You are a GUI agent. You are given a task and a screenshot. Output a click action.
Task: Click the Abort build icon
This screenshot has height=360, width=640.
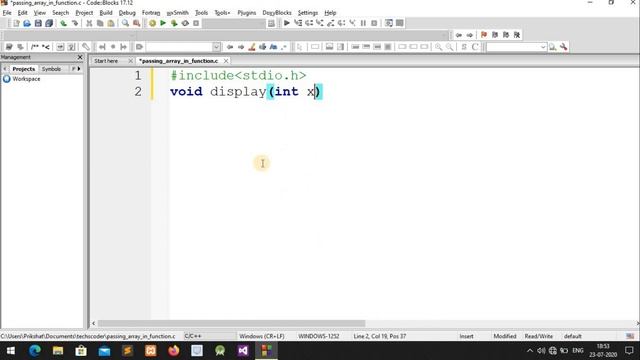[x=196, y=23]
